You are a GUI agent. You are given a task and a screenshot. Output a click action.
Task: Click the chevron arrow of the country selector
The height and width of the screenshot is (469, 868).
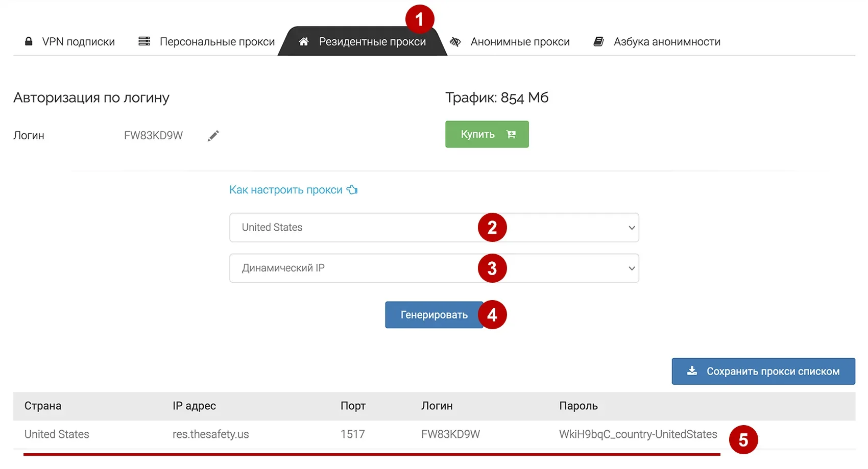tap(632, 228)
